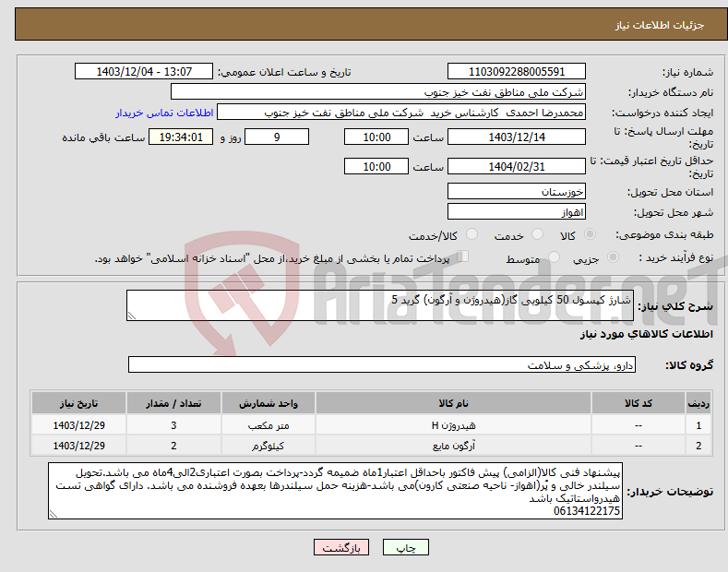Image resolution: width=728 pixels, height=572 pixels.
Task: Select the متوسط purchase type radio
Action: [554, 257]
